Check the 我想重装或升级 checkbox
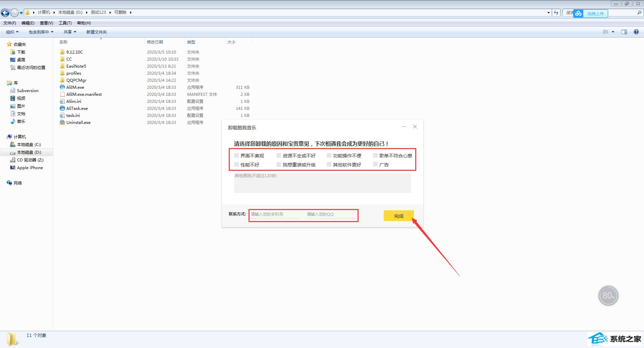 click(279, 164)
